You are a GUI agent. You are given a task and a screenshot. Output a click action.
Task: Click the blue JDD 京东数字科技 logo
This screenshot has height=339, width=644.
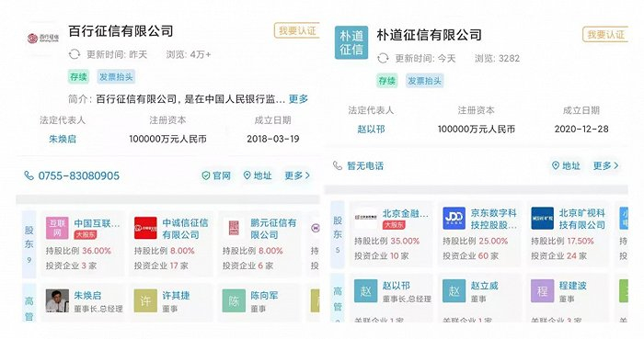click(x=454, y=218)
